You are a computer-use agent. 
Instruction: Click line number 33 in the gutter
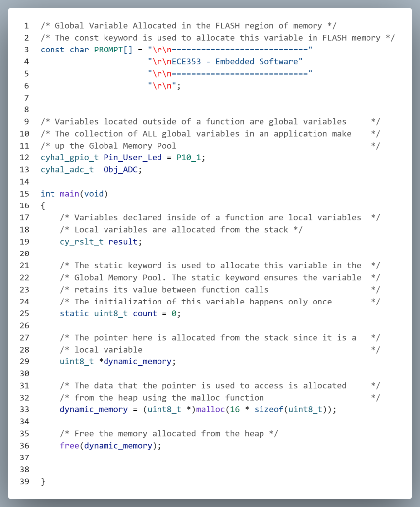coord(24,409)
